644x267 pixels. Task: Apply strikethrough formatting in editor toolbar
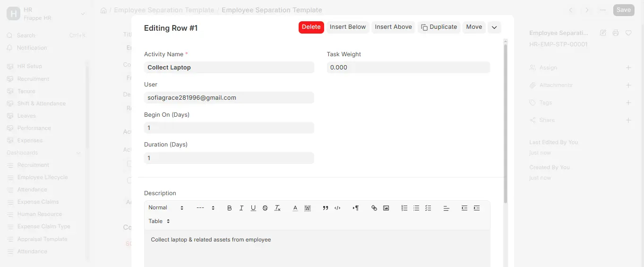pos(265,208)
